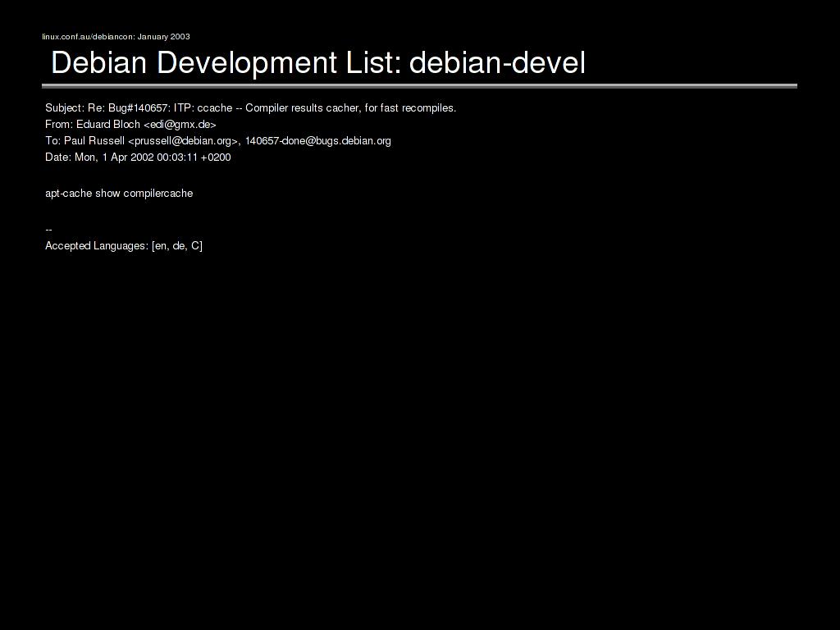
Task: Click the linux.conf.au/debiancon header text
Action: coord(88,36)
